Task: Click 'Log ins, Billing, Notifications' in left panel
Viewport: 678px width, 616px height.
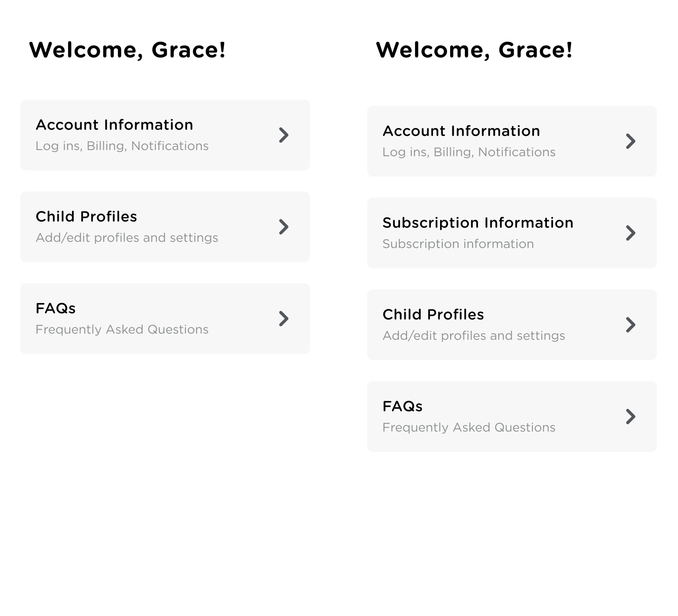Action: pyautogui.click(x=122, y=146)
